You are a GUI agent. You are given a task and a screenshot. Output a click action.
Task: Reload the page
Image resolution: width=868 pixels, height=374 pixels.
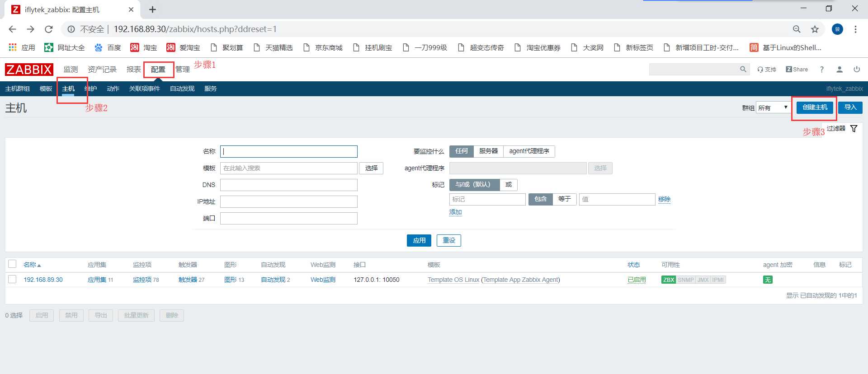[x=49, y=29]
